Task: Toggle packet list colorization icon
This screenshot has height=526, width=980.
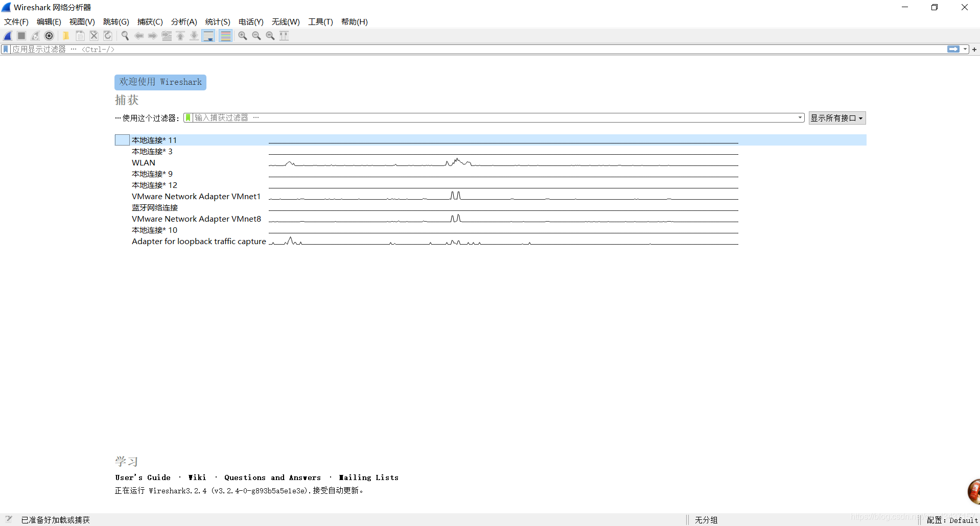Action: pos(225,36)
